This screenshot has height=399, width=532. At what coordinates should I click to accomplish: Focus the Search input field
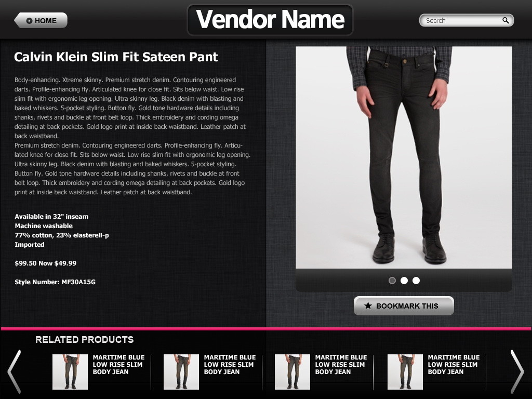467,20
